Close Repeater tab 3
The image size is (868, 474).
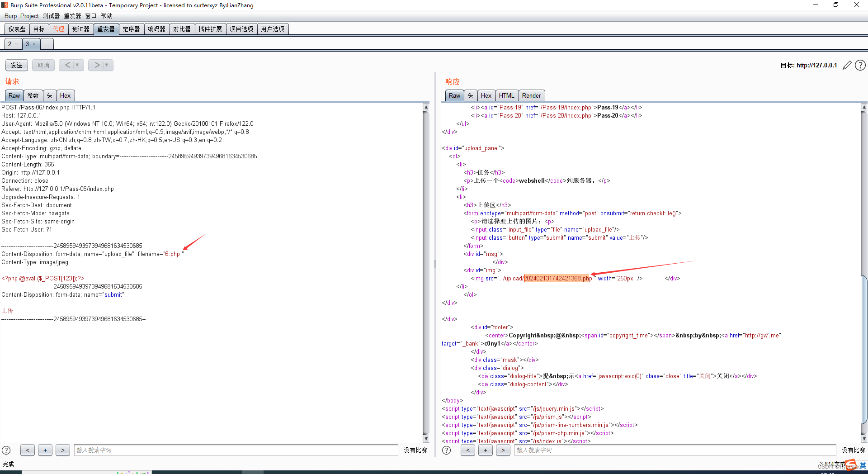tap(34, 44)
